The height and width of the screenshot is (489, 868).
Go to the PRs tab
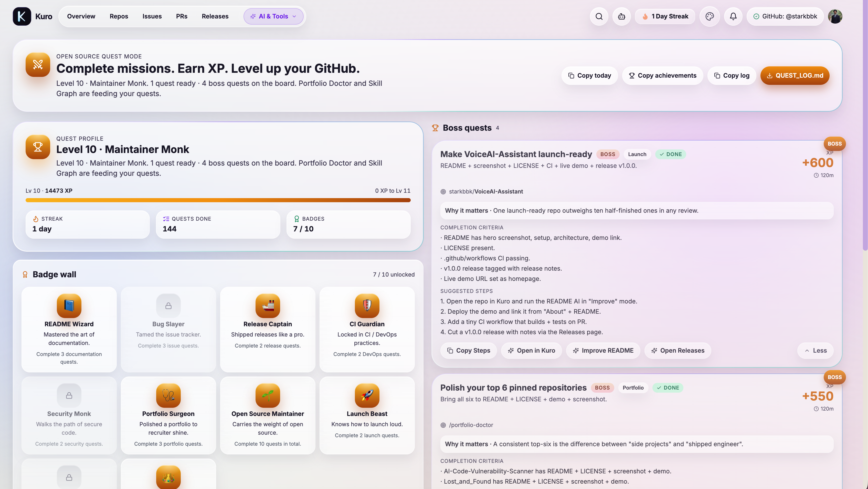(182, 16)
